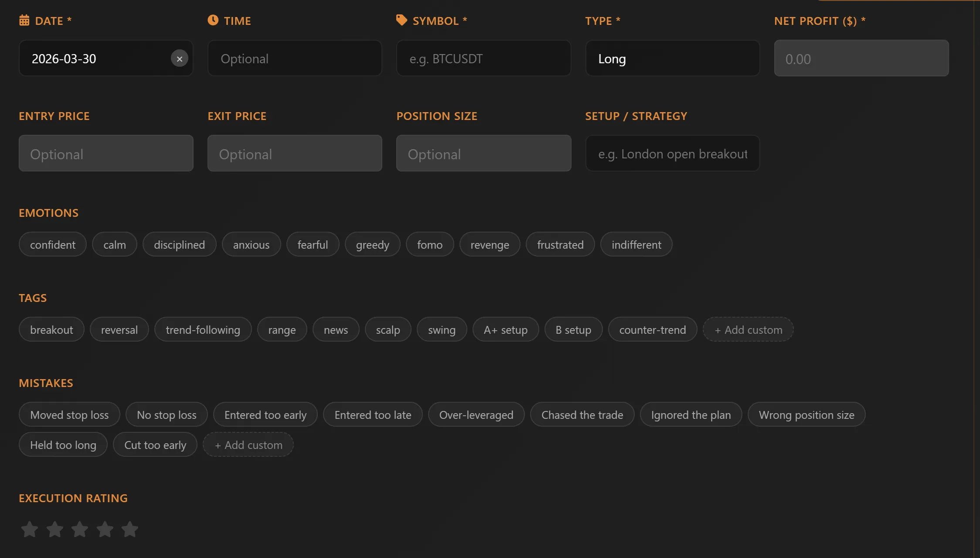Select the counter-trend tag
Image resolution: width=980 pixels, height=558 pixels.
pos(653,329)
